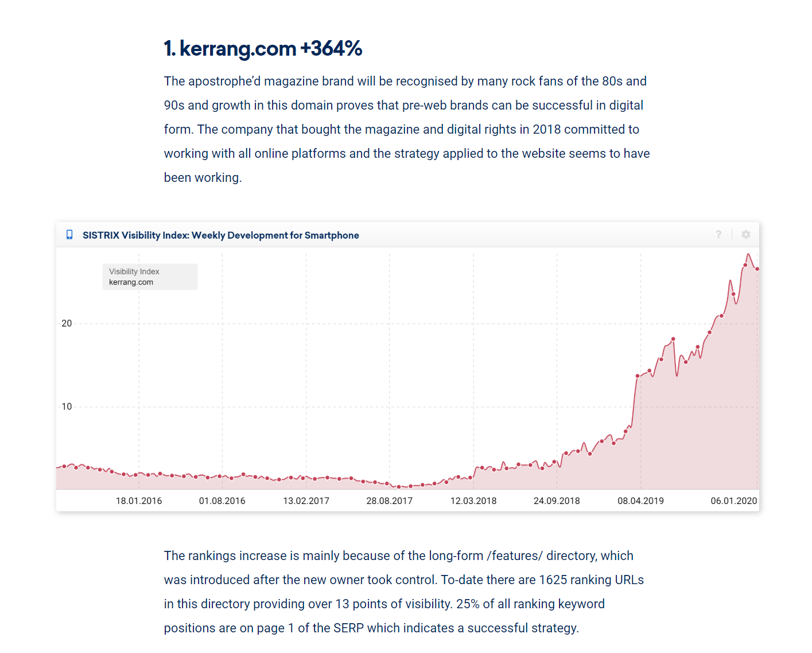Screen dimensions: 812x653
Task: Click the 18.01.2016 date on x-axis
Action: pyautogui.click(x=139, y=501)
